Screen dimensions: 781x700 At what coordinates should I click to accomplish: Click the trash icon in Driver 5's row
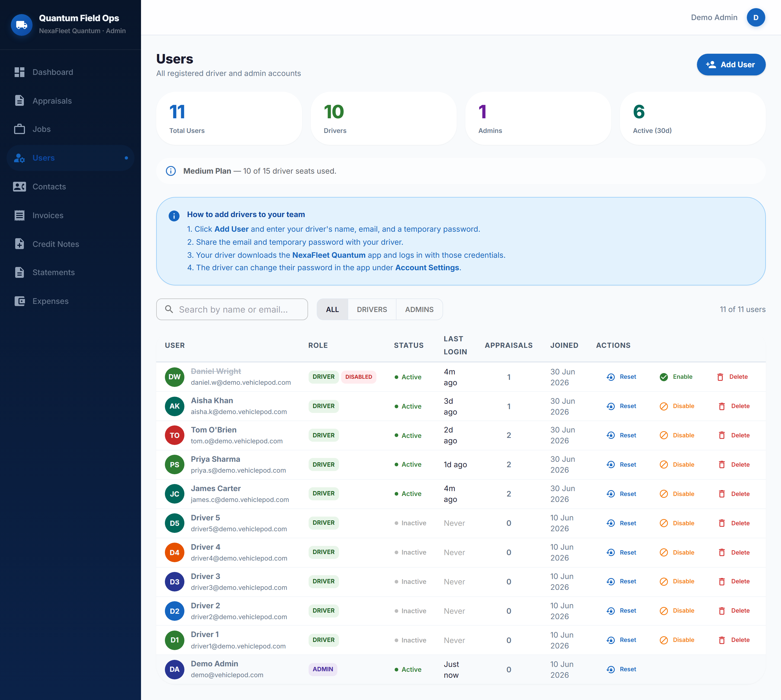(x=722, y=523)
